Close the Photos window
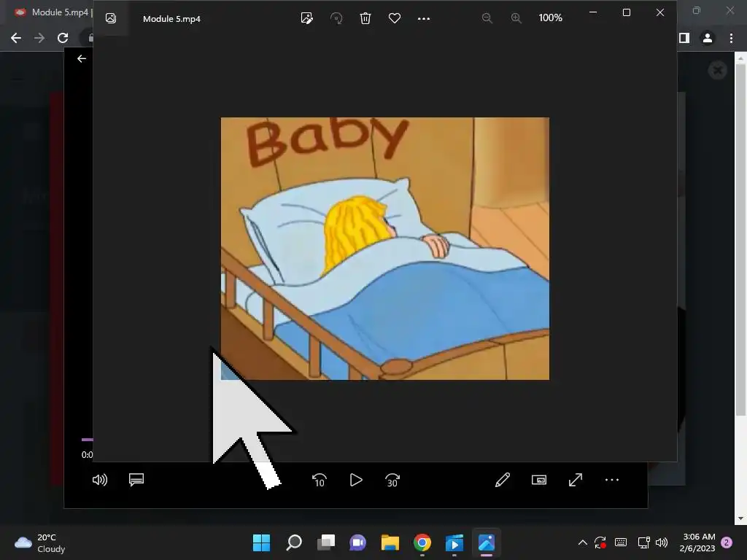Viewport: 747px width, 560px height. [659, 12]
